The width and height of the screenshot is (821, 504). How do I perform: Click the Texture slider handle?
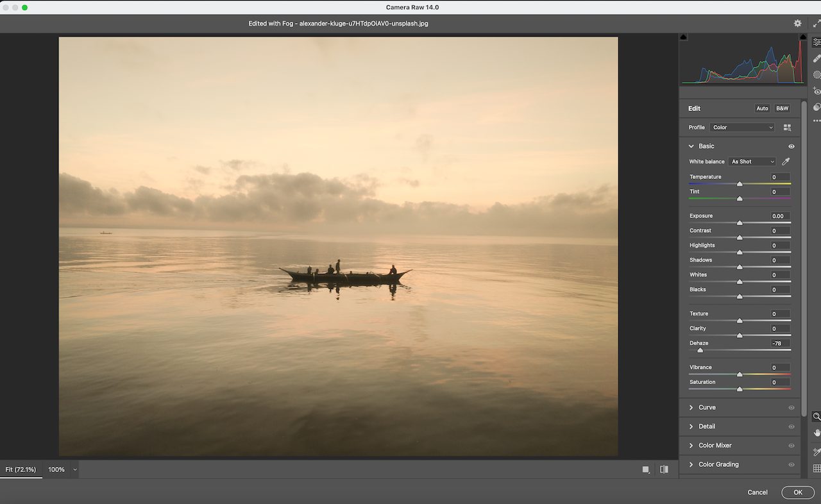click(740, 321)
